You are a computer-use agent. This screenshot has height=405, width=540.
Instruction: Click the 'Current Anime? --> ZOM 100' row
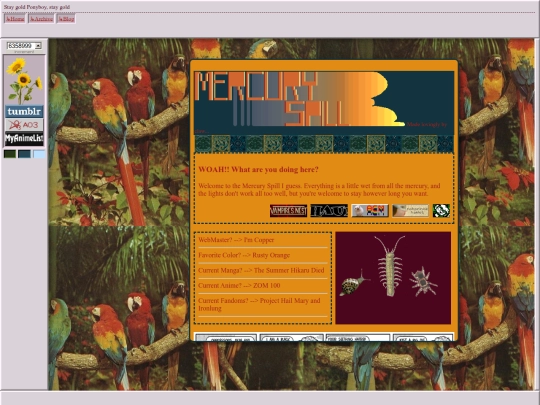[x=262, y=285]
